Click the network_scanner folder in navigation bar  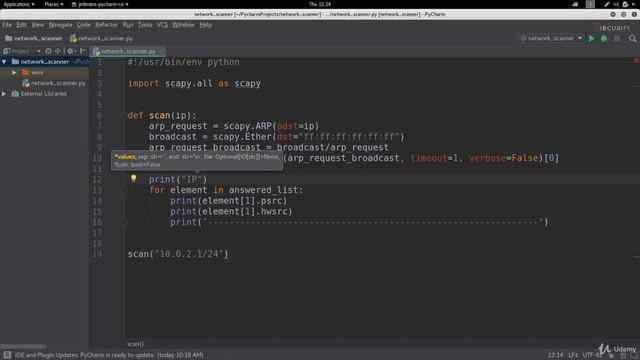[34, 38]
